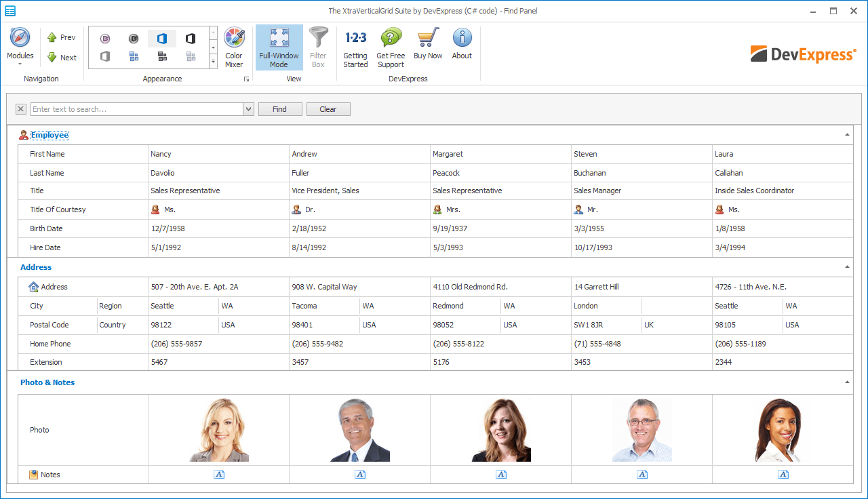
Task: Open the Modules compass menu
Action: click(x=20, y=46)
